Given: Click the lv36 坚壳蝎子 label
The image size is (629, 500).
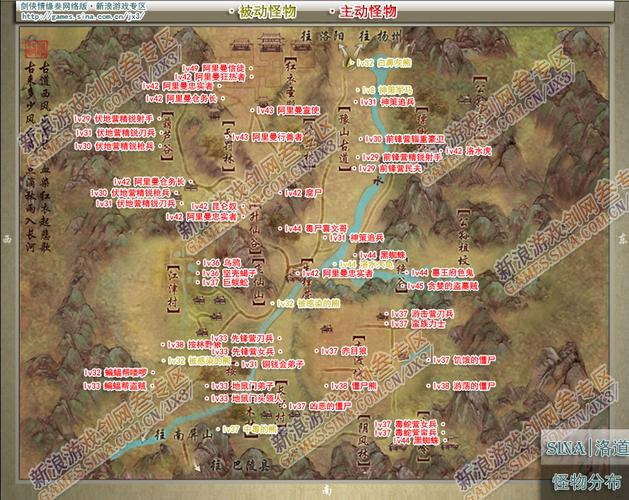Looking at the screenshot, I should point(229,273).
